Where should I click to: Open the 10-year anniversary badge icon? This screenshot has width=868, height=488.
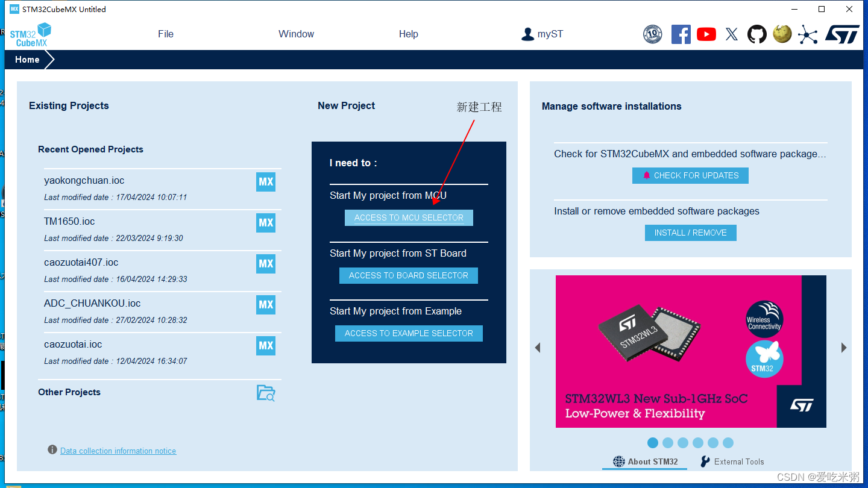[653, 34]
